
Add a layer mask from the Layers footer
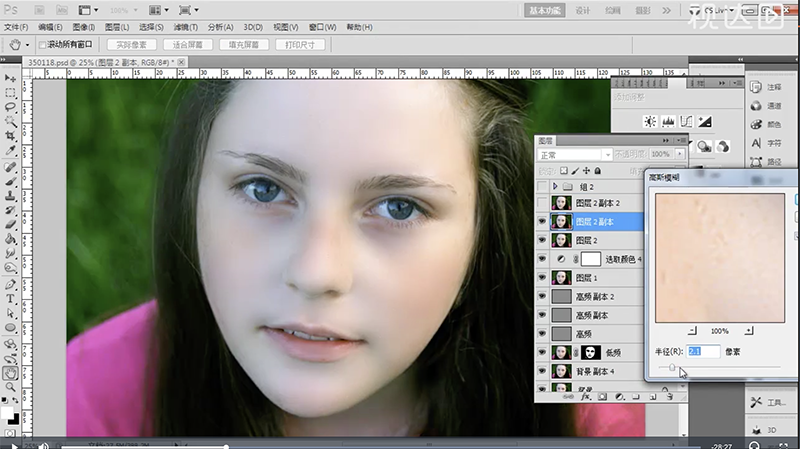603,396
